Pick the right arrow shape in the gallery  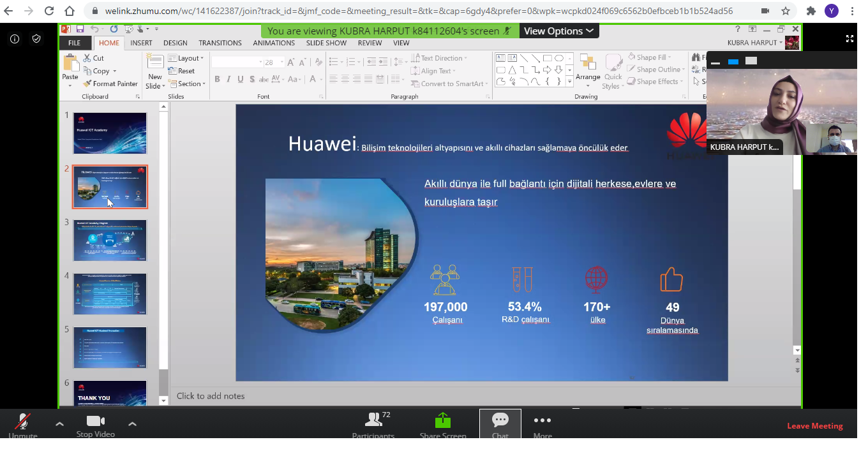pyautogui.click(x=547, y=70)
